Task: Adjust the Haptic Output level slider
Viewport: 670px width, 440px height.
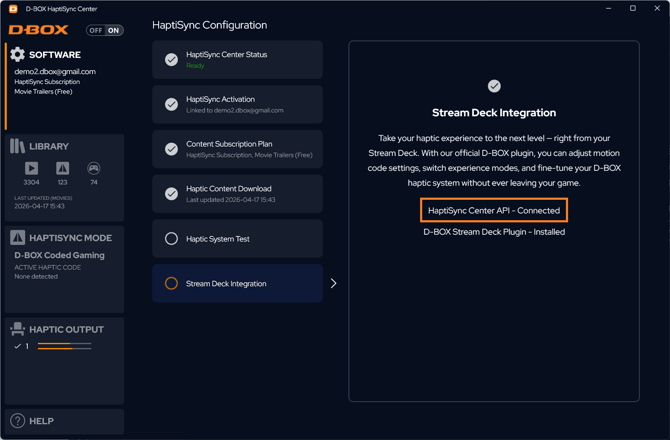Action: point(64,346)
